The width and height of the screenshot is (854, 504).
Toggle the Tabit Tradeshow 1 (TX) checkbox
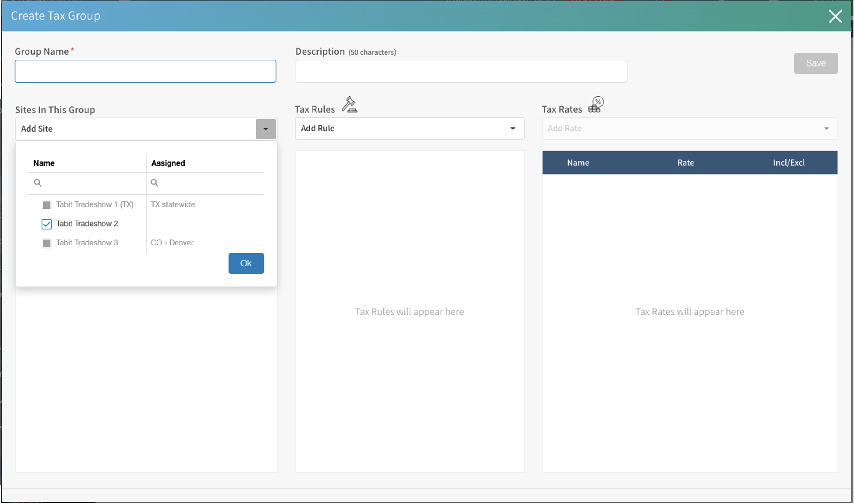click(x=47, y=205)
